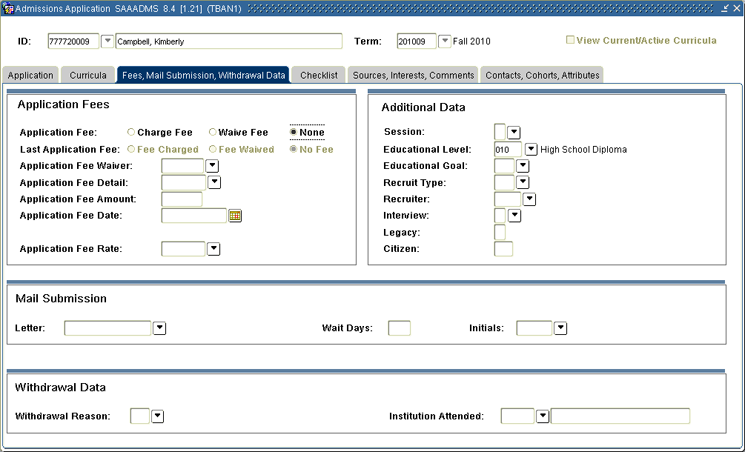Open the Educational Level dropdown
Image resolution: width=745 pixels, height=452 pixels.
(x=531, y=150)
